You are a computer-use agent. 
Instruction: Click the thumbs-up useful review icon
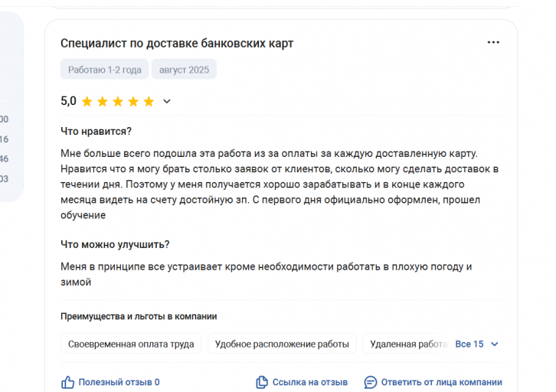(x=67, y=383)
